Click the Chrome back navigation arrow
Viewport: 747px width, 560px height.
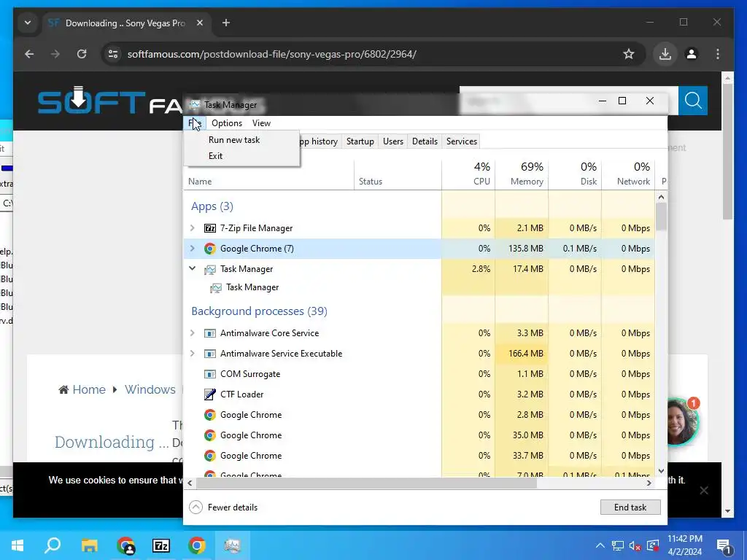point(29,54)
